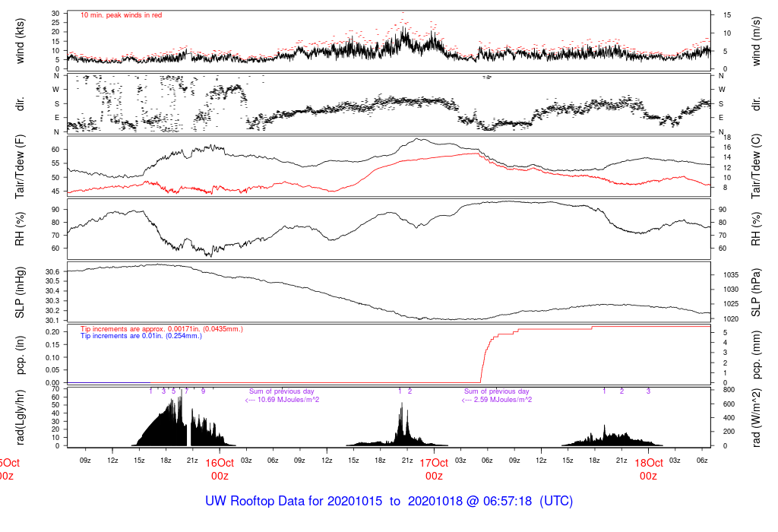
Task: Select the red "Tip increments are approx. 0.00171in." note
Action: coord(162,329)
